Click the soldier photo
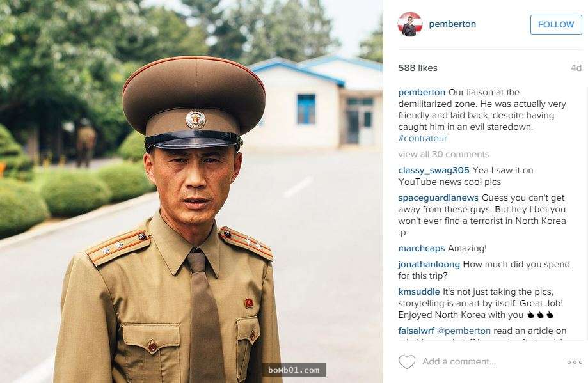This screenshot has width=588, height=383. [x=191, y=192]
